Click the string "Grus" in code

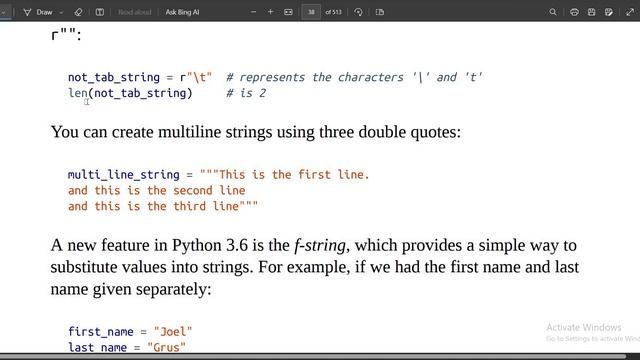click(x=166, y=347)
